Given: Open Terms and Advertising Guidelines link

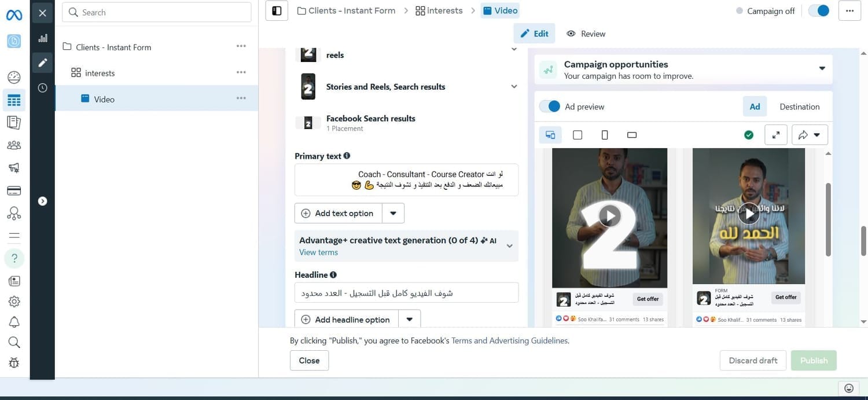Looking at the screenshot, I should point(510,341).
